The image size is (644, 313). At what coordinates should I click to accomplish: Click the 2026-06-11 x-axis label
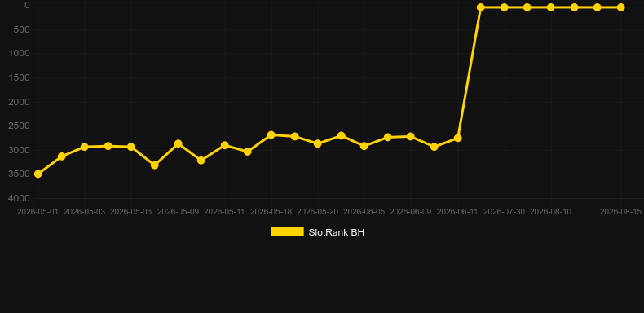coord(457,212)
